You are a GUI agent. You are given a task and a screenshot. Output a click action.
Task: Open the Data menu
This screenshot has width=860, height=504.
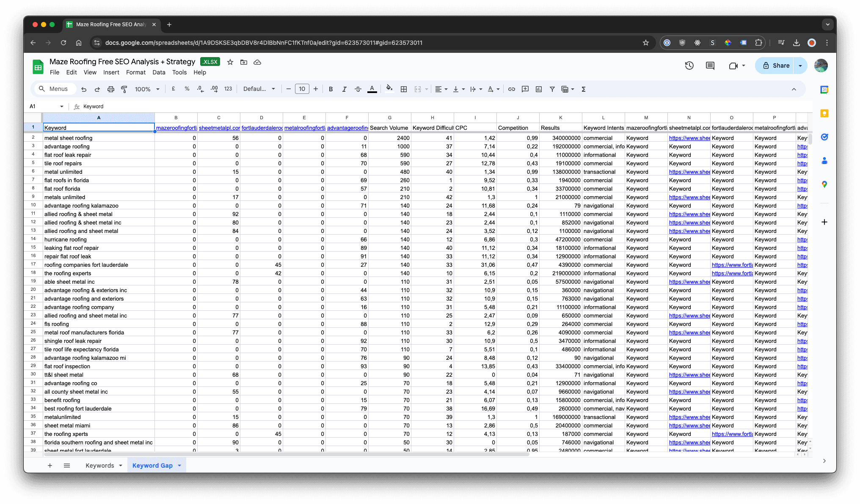pos(159,72)
